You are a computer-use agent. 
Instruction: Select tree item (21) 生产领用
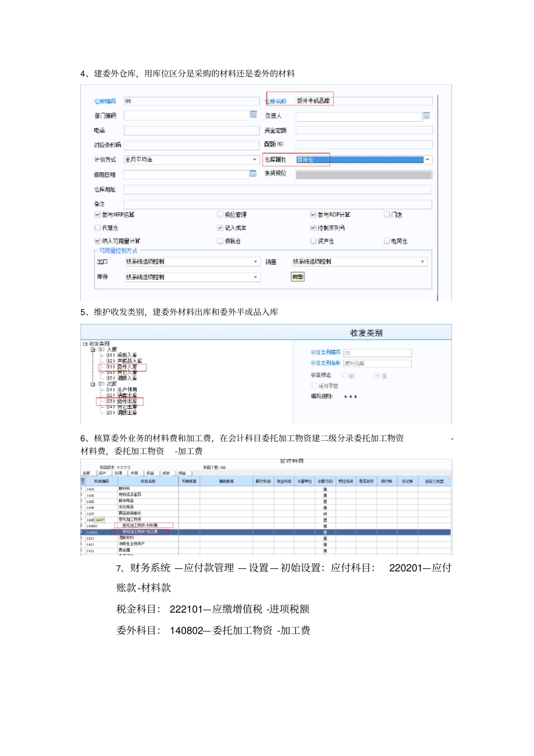click(x=121, y=390)
